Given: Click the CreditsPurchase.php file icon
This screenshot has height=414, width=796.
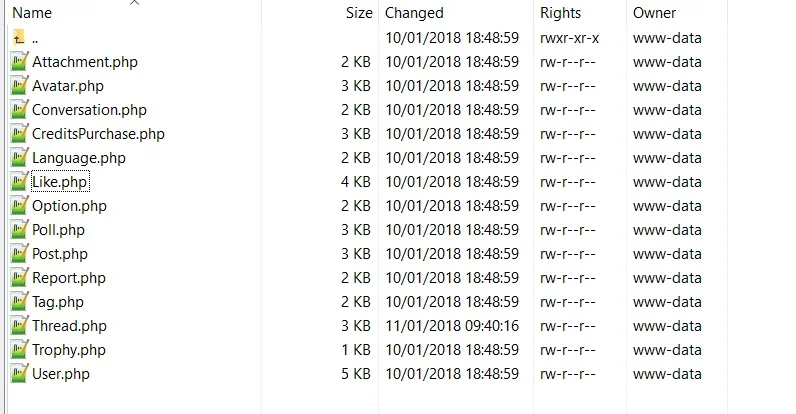Looking at the screenshot, I should click(x=19, y=133).
